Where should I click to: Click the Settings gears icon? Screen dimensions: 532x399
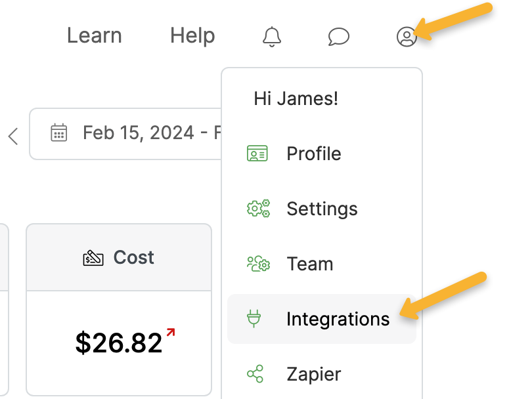click(257, 209)
